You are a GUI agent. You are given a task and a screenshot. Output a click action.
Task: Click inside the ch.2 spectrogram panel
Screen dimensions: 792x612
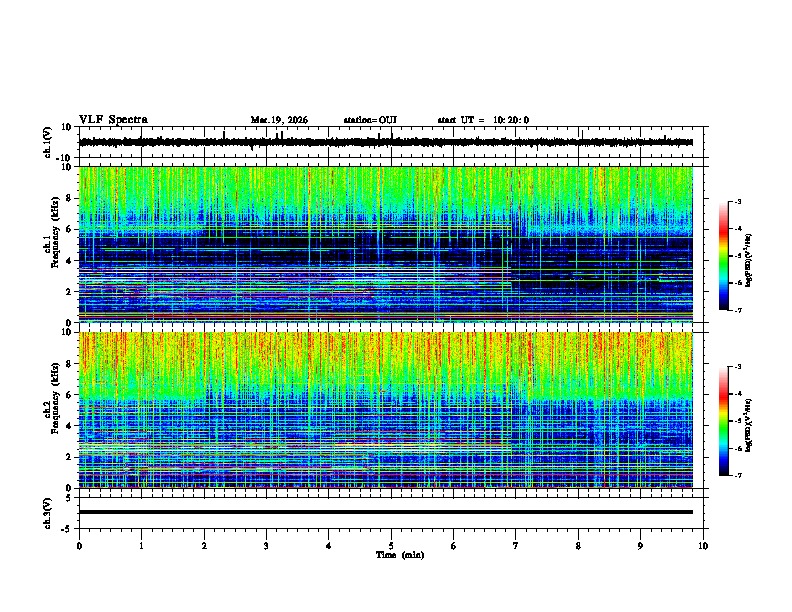coord(386,410)
